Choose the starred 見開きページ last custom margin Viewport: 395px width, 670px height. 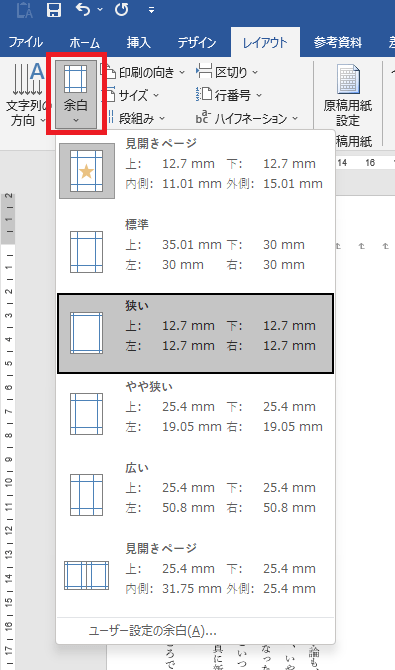pyautogui.click(x=196, y=171)
